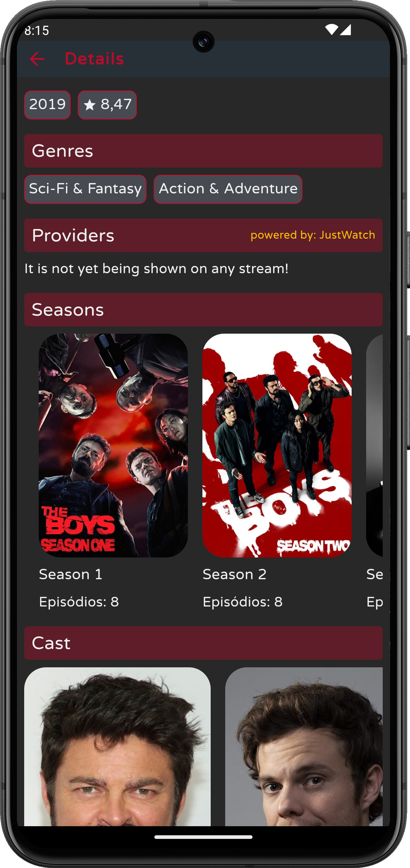
Task: Tap the Providers section header
Action: click(x=203, y=235)
